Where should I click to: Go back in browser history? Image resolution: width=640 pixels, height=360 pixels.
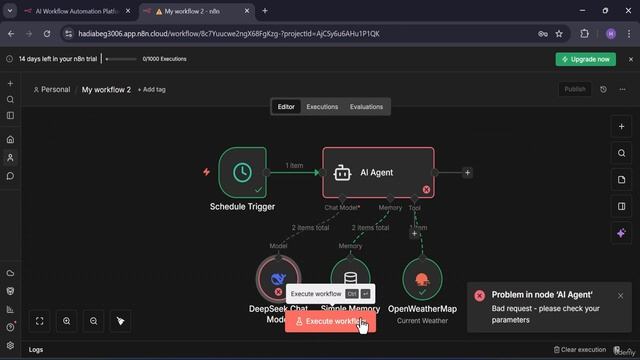pyautogui.click(x=11, y=34)
